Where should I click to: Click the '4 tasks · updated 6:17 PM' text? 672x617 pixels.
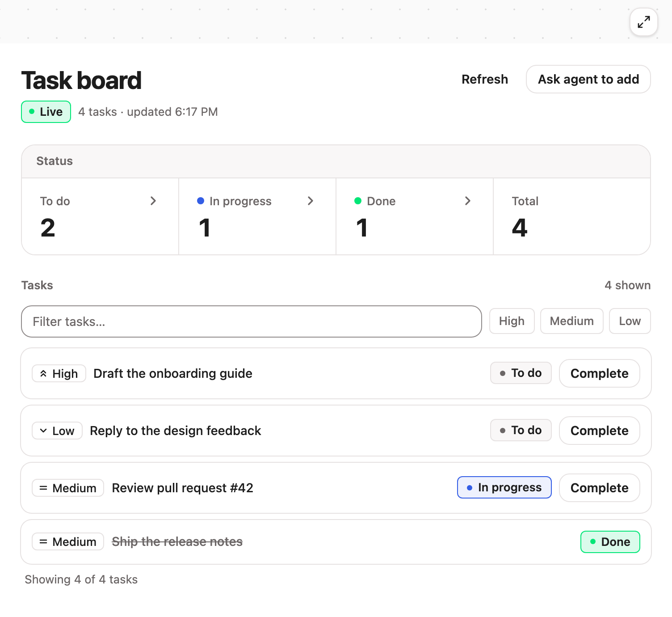[148, 112]
